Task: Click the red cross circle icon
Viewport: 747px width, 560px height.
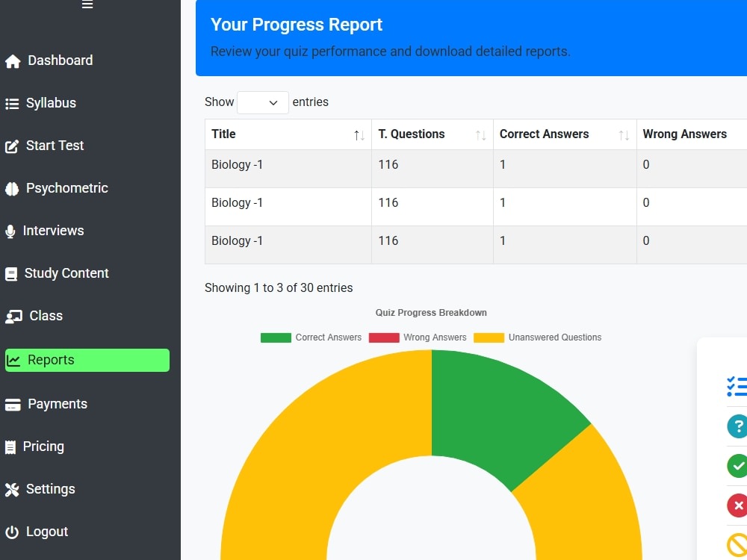Action: point(737,505)
